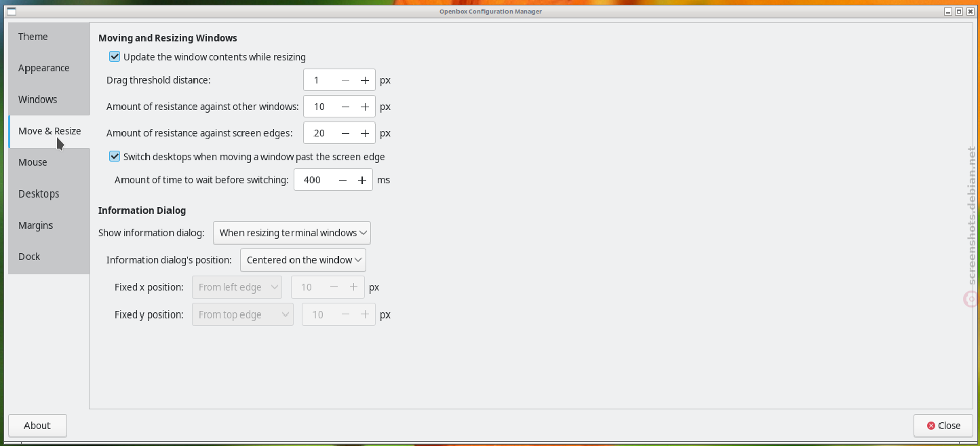Minimize the Openbox Configuration Manager window

click(x=948, y=11)
